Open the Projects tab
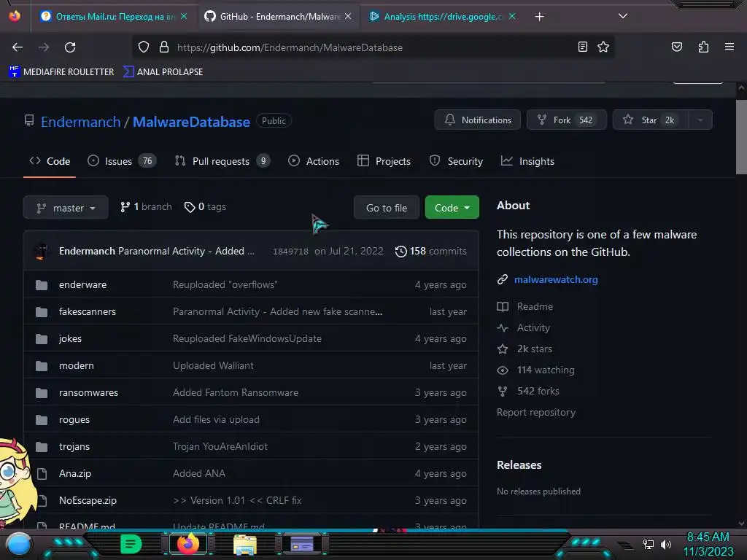 384,161
